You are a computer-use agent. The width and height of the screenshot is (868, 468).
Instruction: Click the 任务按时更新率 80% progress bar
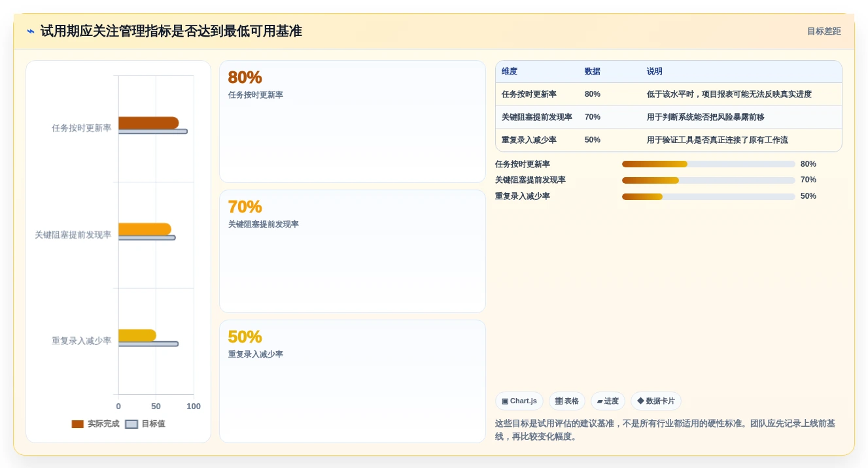pos(708,164)
